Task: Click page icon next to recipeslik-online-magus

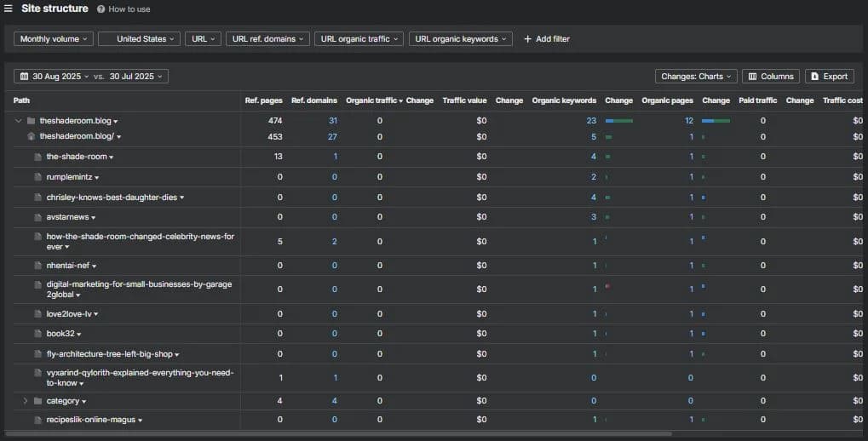Action: (x=37, y=420)
